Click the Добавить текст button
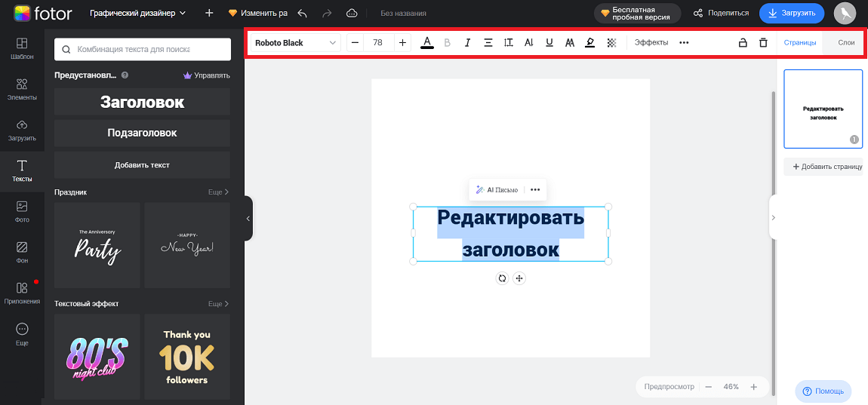 click(x=142, y=164)
